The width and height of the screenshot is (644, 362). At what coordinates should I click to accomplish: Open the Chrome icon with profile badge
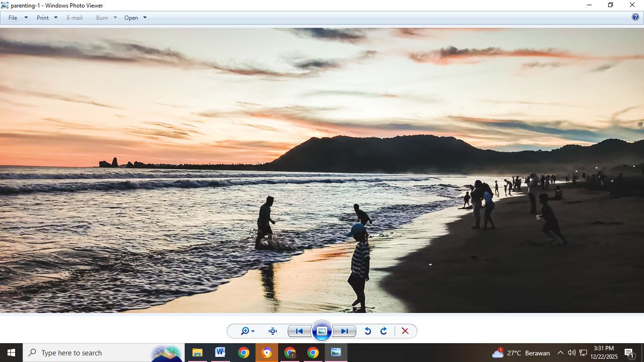coord(290,353)
